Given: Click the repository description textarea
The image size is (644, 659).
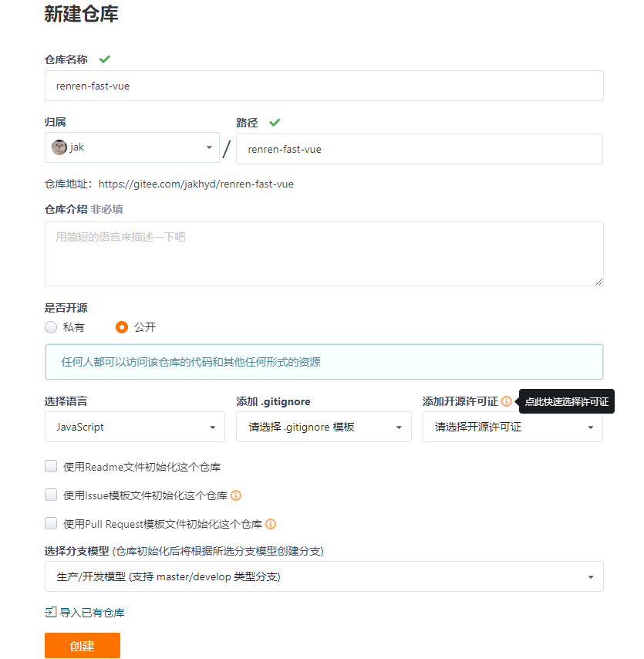Looking at the screenshot, I should [x=324, y=254].
